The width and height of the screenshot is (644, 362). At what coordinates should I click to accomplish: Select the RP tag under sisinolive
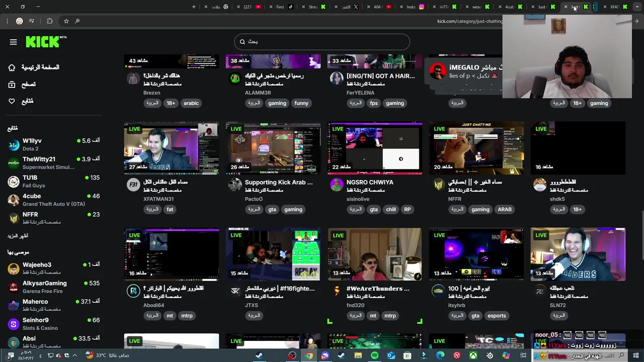point(408,210)
